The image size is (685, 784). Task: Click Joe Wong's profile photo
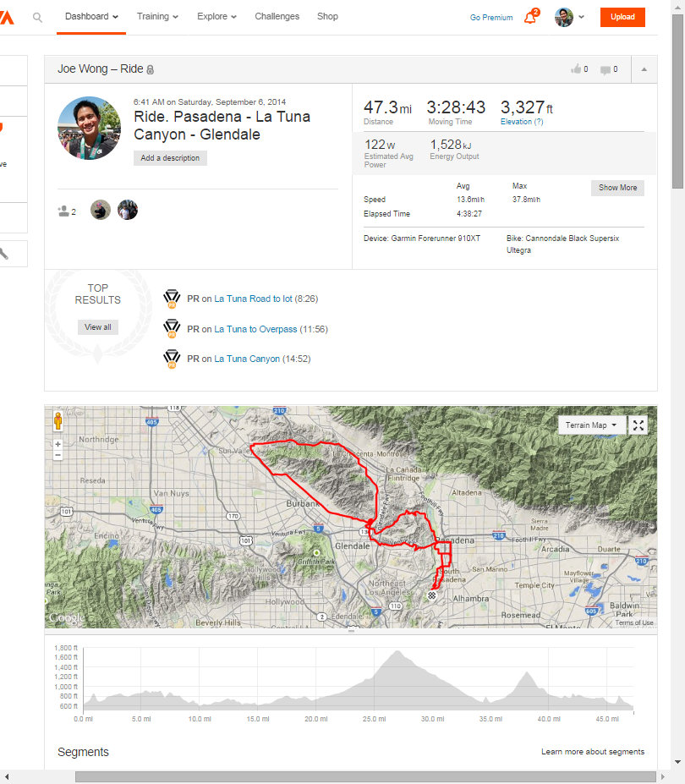click(x=89, y=129)
